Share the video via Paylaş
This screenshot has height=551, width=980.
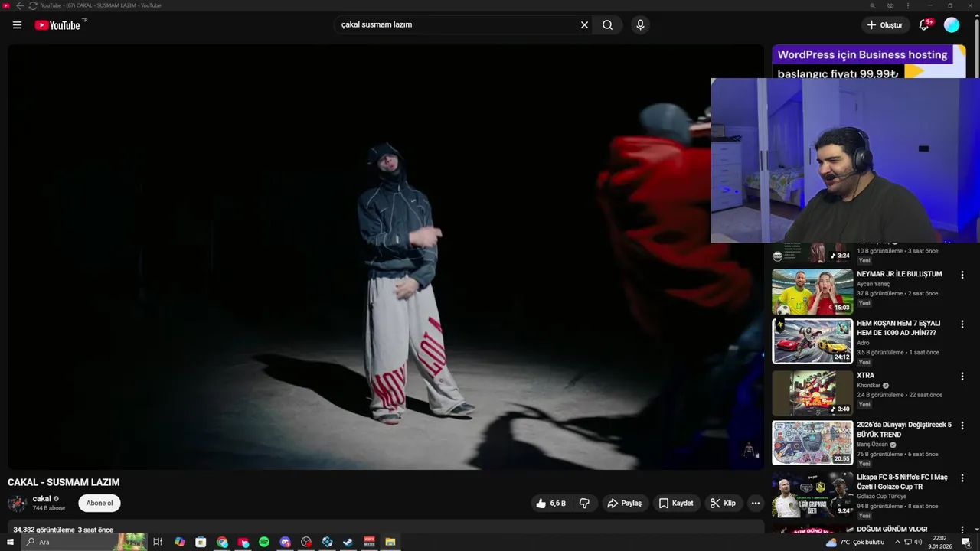tap(624, 504)
